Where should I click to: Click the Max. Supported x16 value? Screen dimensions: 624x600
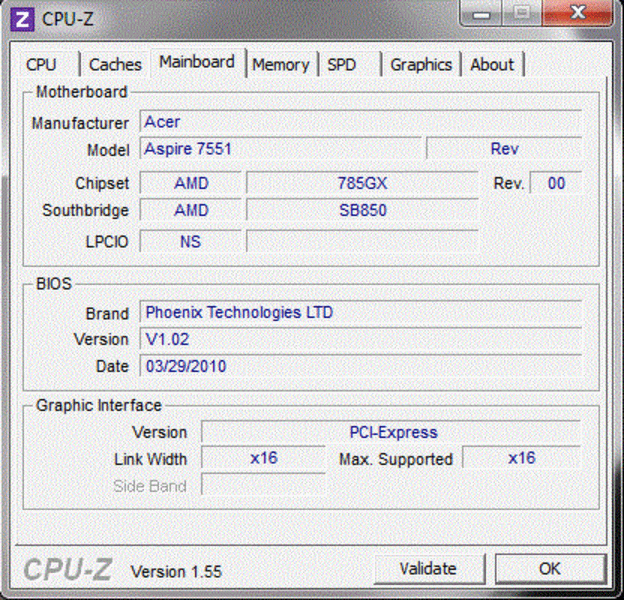pos(521,458)
